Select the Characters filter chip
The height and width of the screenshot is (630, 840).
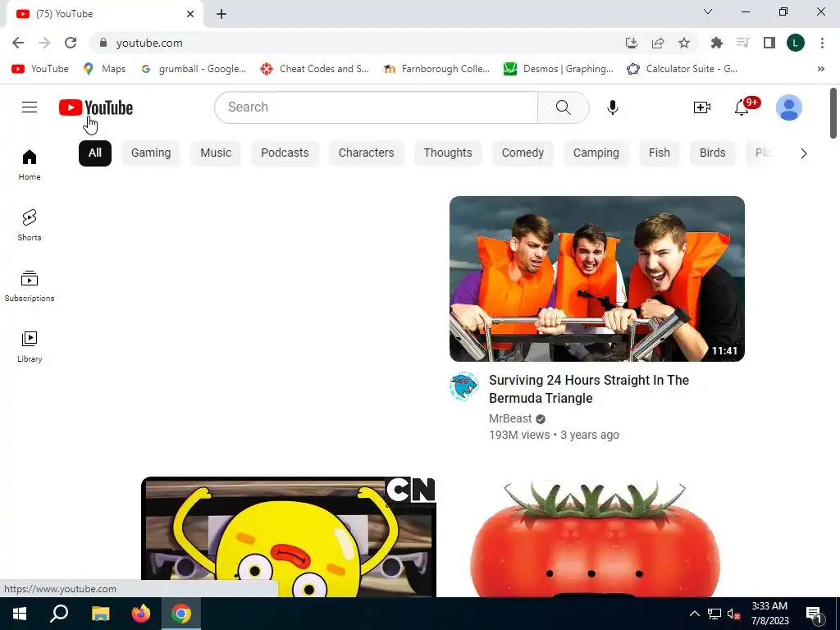click(367, 153)
